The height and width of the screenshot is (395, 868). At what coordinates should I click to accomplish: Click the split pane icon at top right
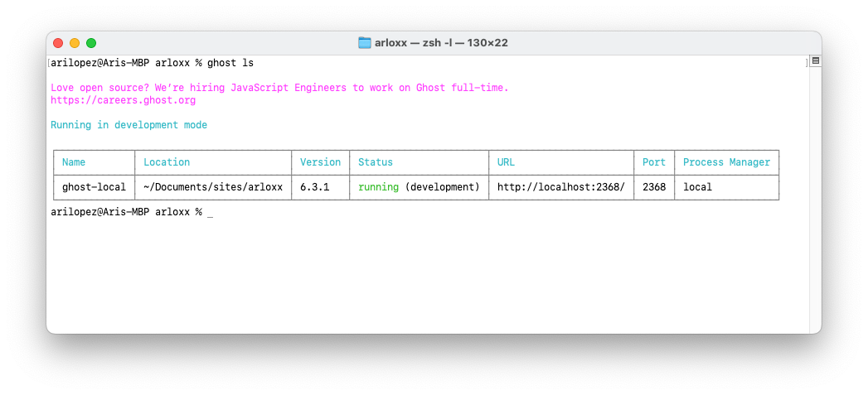815,61
